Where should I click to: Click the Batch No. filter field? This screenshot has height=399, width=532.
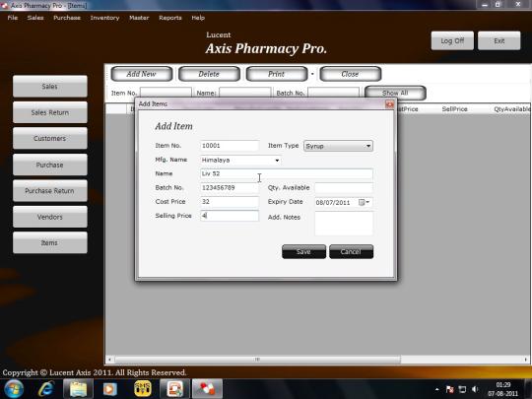tap(334, 93)
